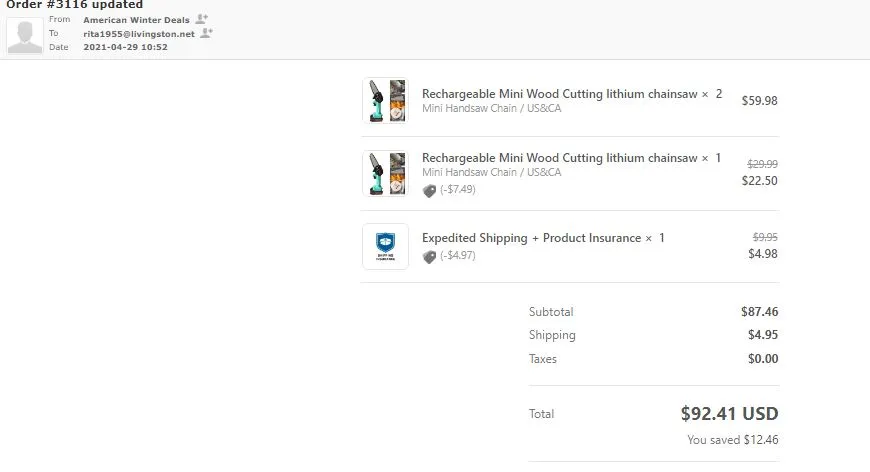
Task: Click the You saved $12.46 text
Action: tap(732, 440)
